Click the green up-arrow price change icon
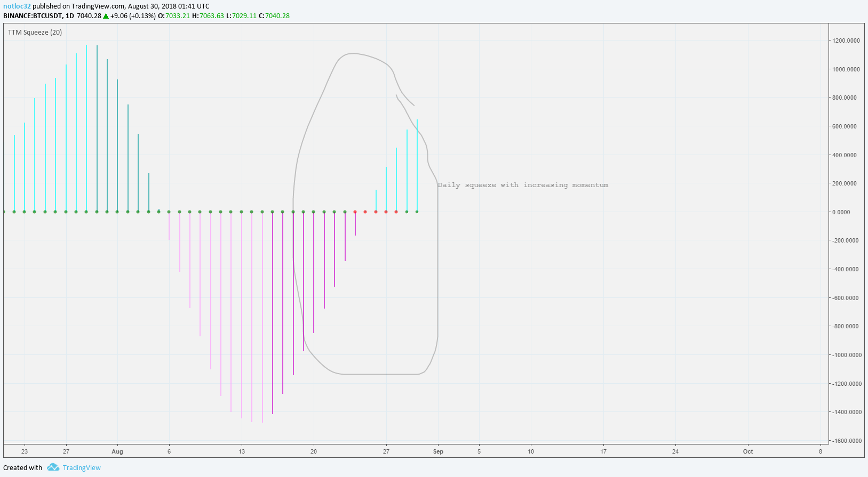This screenshot has width=868, height=477. tap(106, 16)
